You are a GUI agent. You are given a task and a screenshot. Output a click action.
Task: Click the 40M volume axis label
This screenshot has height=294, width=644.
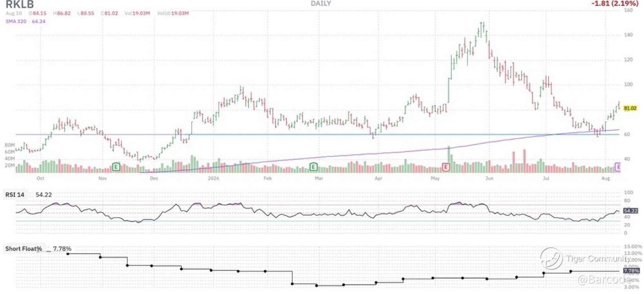10,159
